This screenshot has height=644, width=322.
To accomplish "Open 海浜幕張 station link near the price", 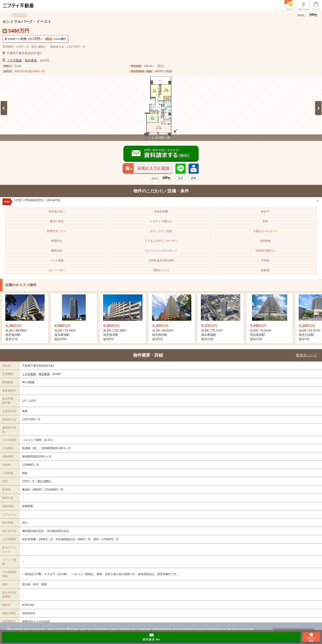I will click(31, 60).
